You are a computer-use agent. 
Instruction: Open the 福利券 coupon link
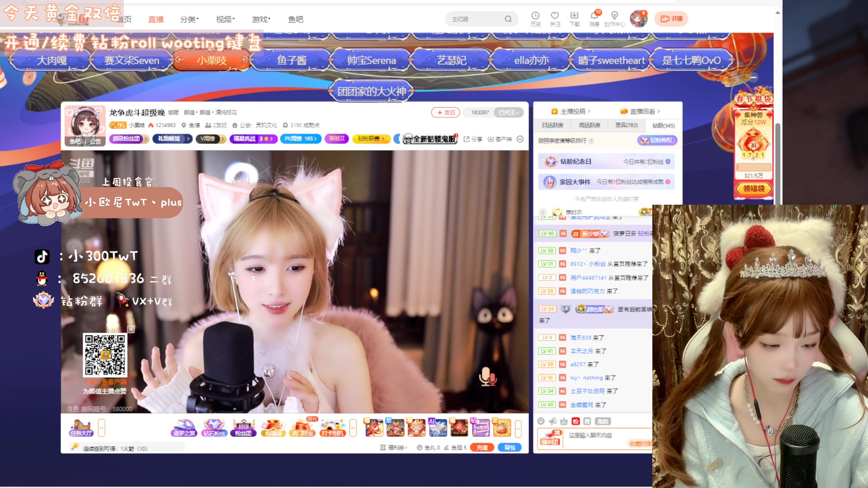(x=394, y=447)
